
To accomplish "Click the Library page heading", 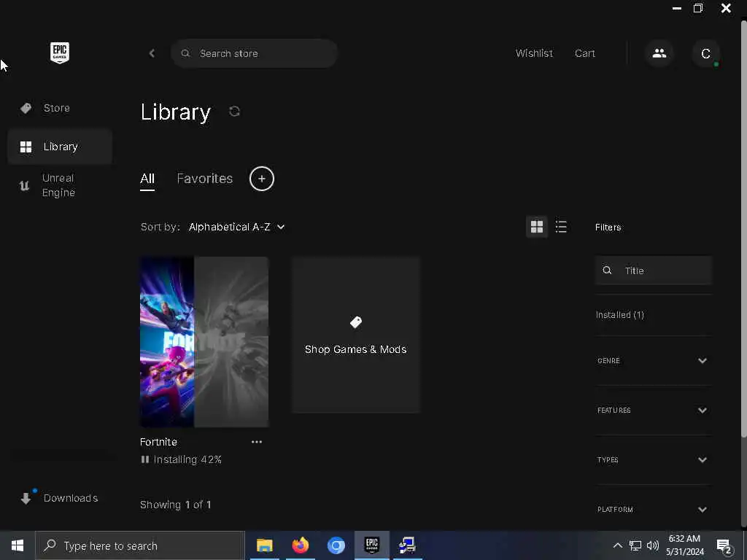I will click(175, 112).
